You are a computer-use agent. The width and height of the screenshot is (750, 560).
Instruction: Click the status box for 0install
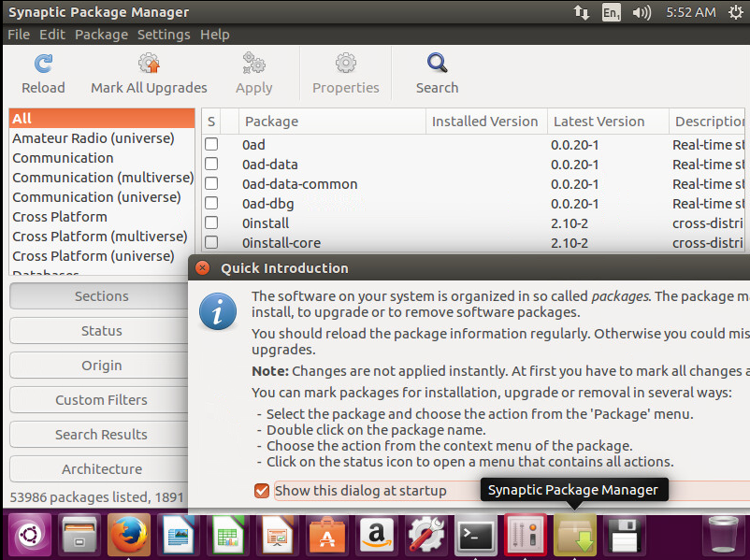tap(211, 223)
